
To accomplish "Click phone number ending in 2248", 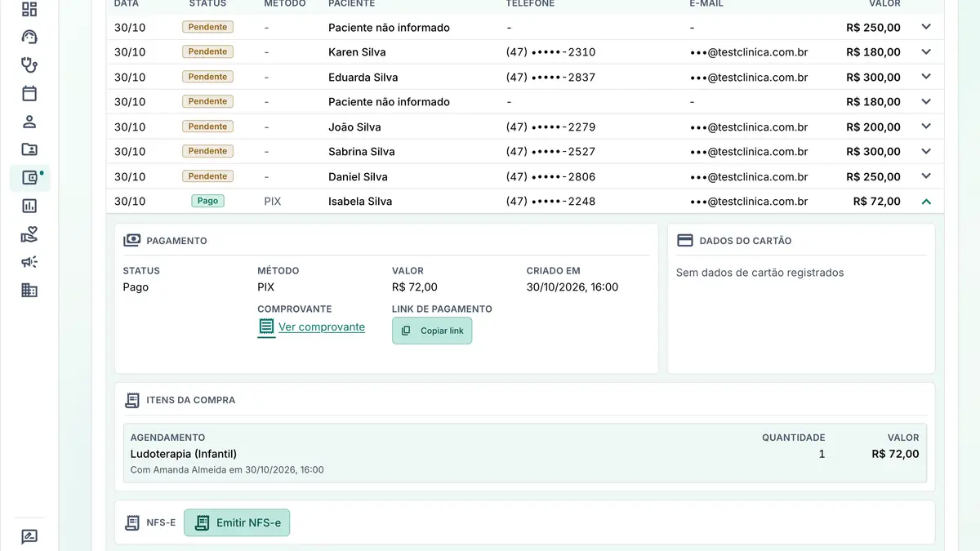I will pyautogui.click(x=551, y=202).
